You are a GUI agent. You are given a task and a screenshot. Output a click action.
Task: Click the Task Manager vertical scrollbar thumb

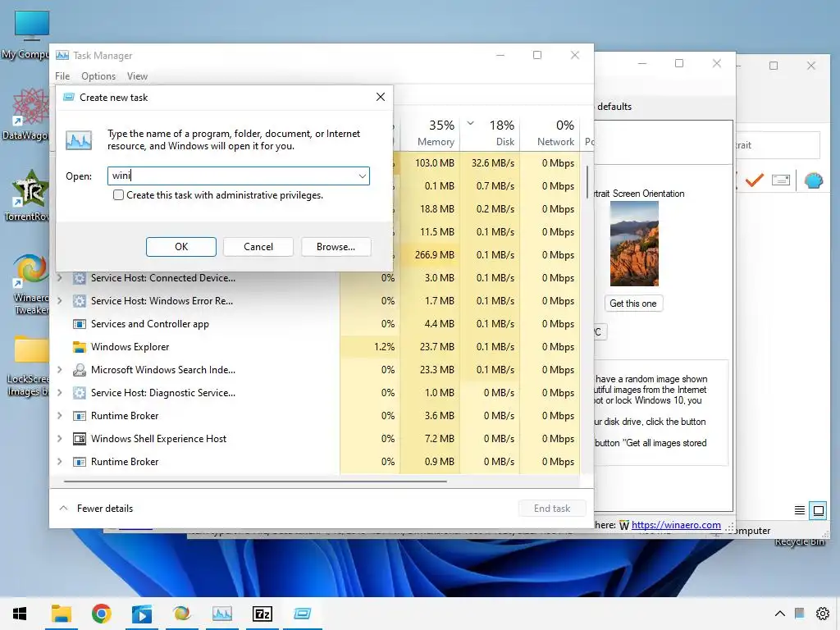point(587,182)
